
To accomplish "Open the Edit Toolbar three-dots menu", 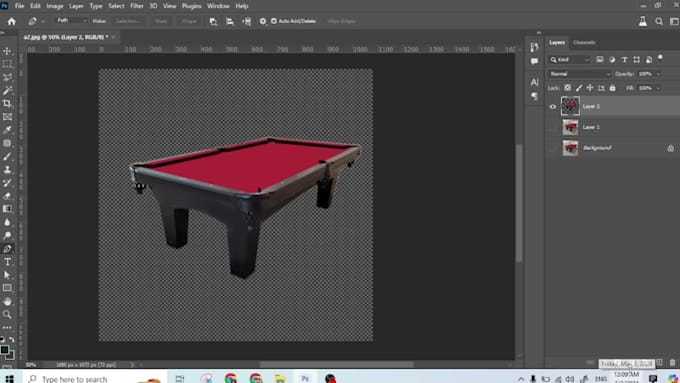I will point(7,327).
